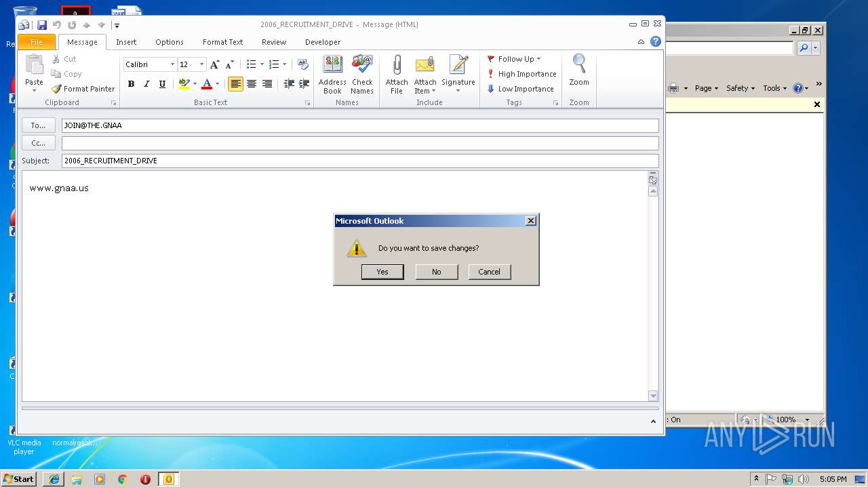Screen dimensions: 868x488
Task: Open Internet Explorer from taskbar
Action: [x=54, y=479]
